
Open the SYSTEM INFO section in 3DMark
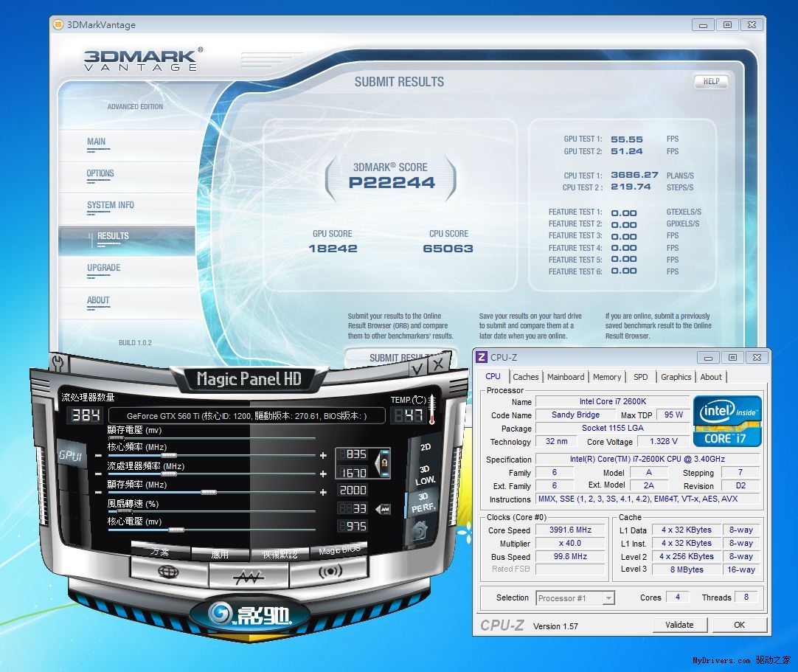pyautogui.click(x=111, y=205)
